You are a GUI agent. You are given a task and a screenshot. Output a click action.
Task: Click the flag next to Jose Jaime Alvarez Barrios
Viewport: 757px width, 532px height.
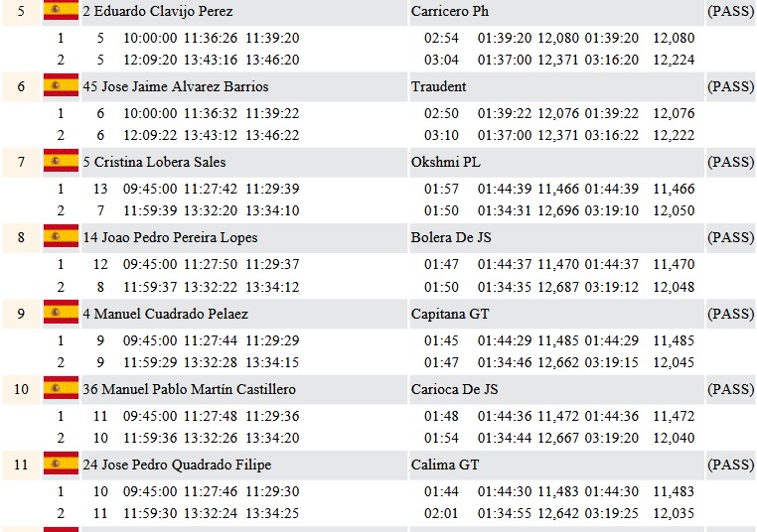(x=61, y=86)
